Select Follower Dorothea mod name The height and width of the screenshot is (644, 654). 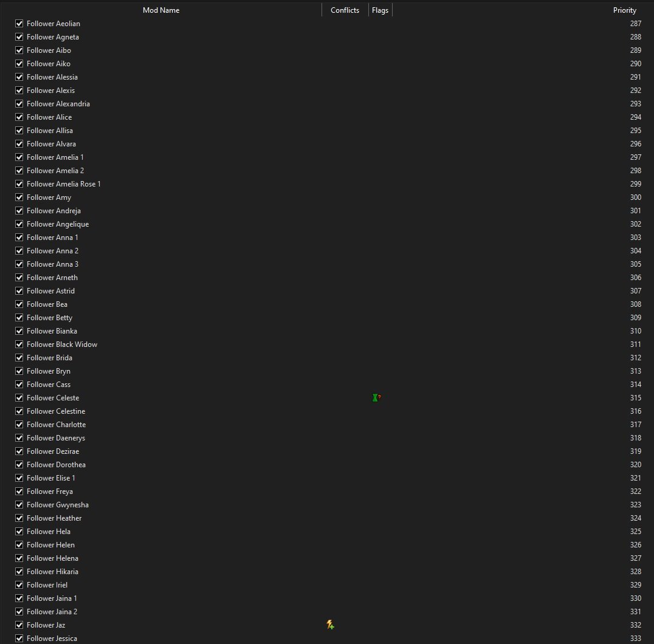click(56, 464)
